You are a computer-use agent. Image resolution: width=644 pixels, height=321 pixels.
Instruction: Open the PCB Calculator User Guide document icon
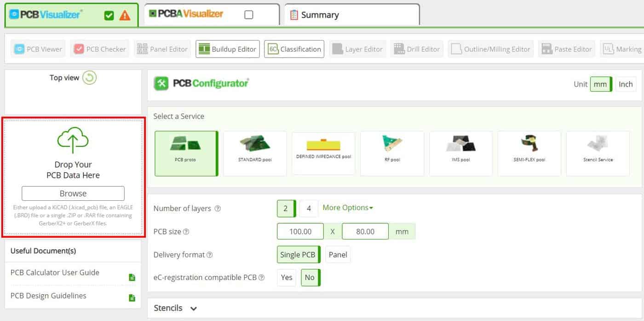[132, 277]
